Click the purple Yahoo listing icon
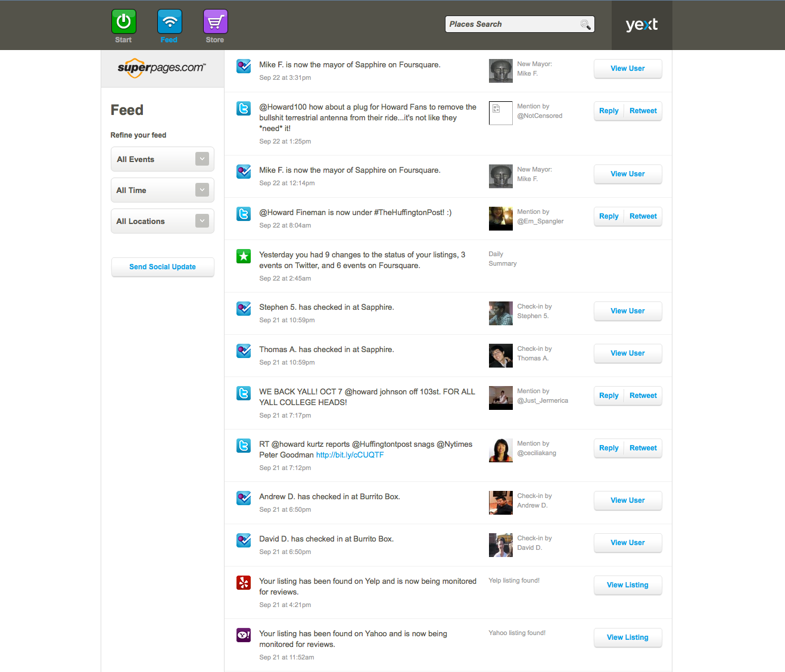Viewport: 785px width, 672px height. point(244,635)
